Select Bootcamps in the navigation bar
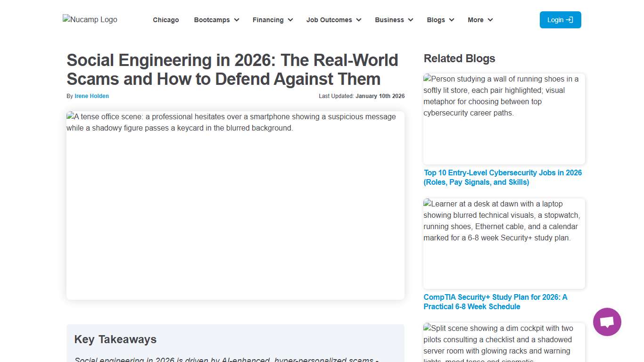This screenshot has width=644, height=362. pyautogui.click(x=212, y=20)
